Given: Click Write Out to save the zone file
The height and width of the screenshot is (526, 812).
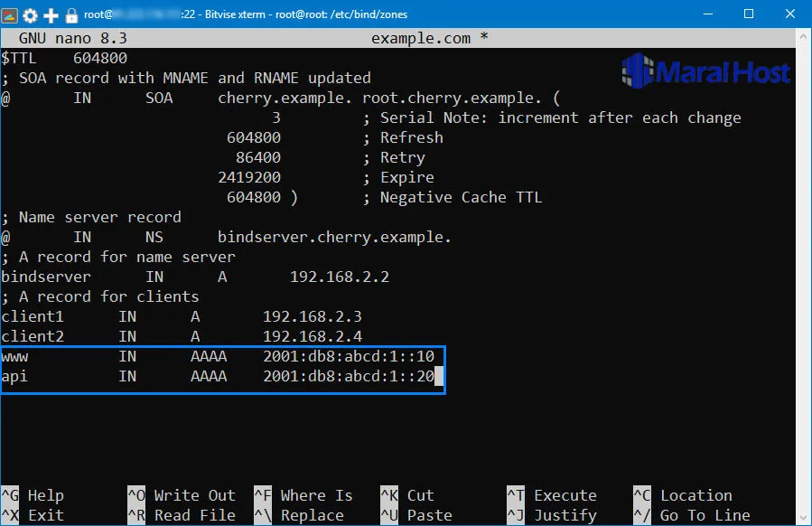Looking at the screenshot, I should 194,495.
